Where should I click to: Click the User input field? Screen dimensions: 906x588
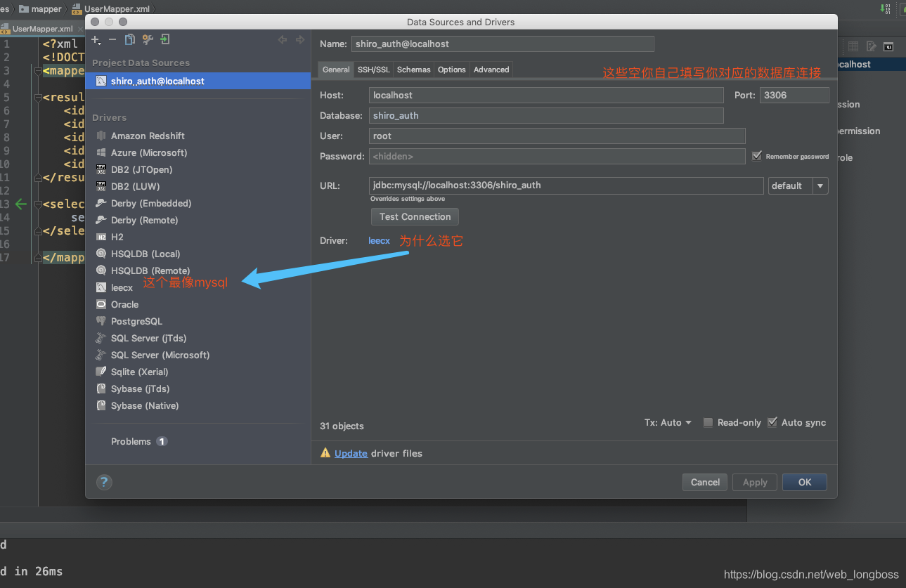(x=557, y=136)
